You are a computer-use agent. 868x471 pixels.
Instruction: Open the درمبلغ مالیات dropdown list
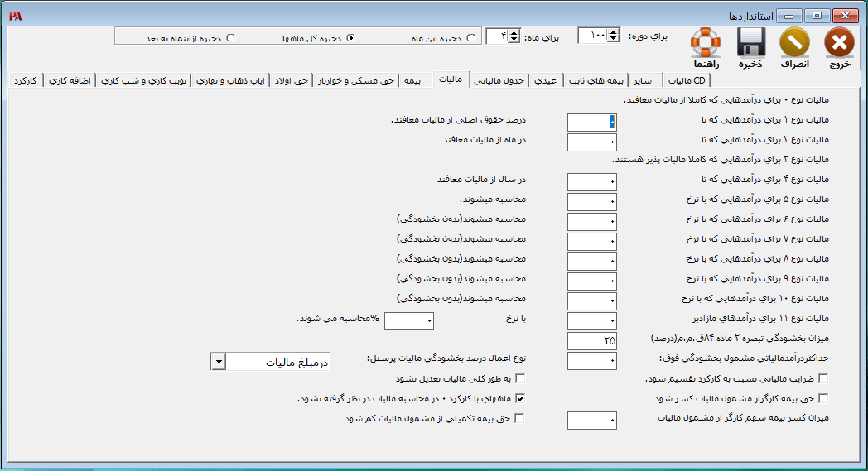218,362
